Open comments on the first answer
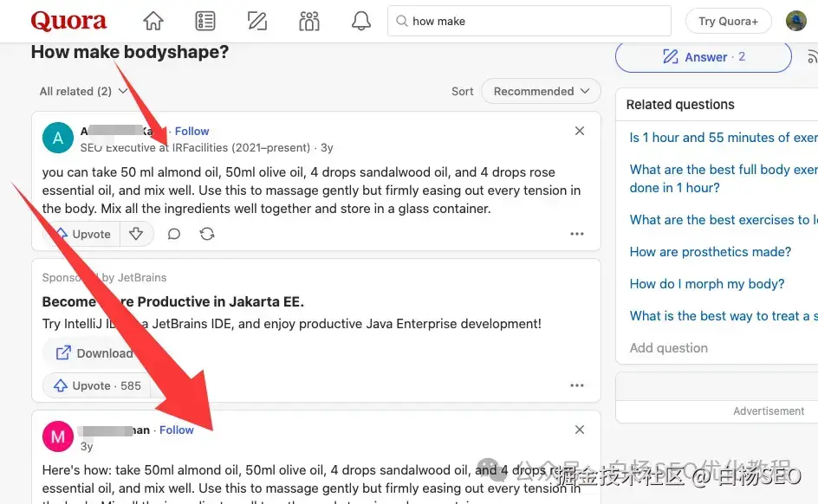Viewport: 818px width, 504px height. (173, 234)
